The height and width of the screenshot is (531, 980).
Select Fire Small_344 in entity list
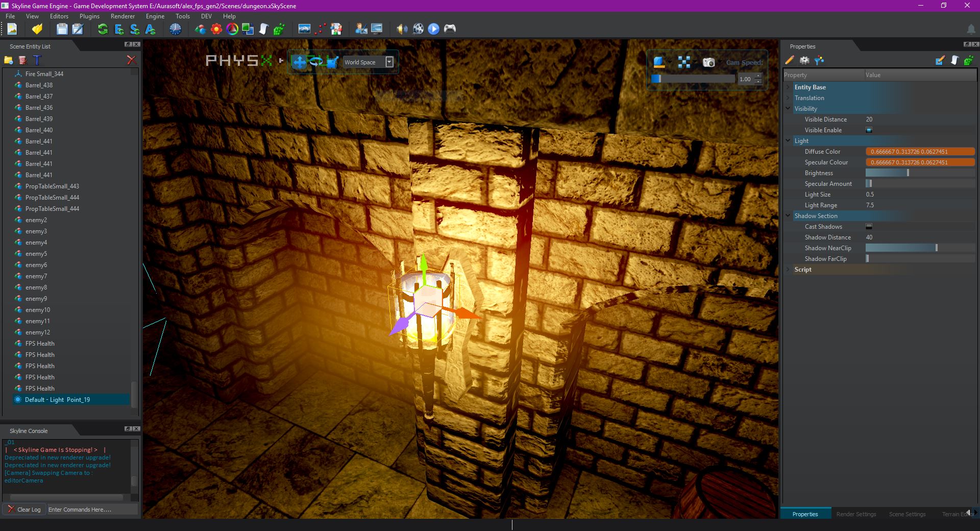[x=44, y=74]
